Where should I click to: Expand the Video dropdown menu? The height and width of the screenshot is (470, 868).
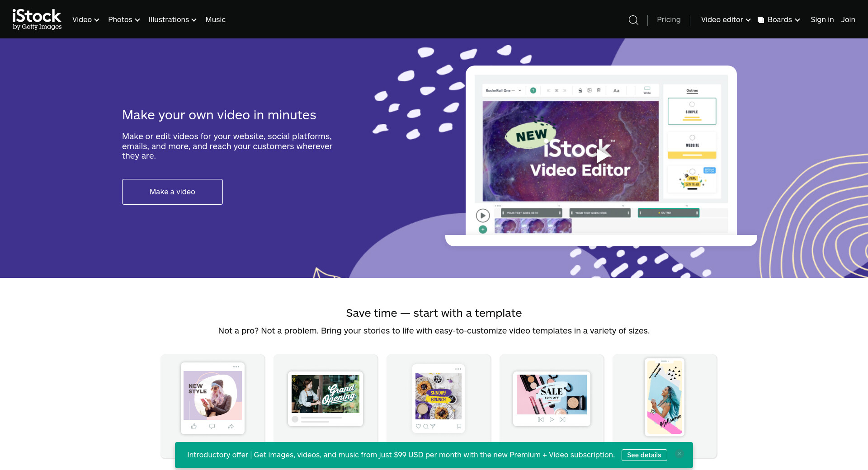pyautogui.click(x=85, y=20)
